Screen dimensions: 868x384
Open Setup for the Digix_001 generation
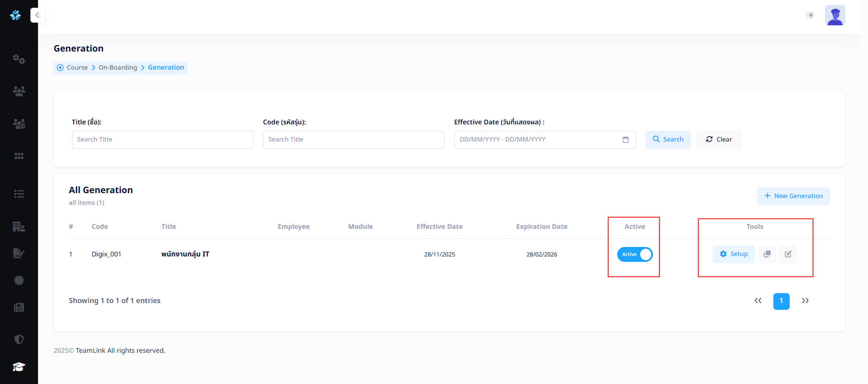[734, 254]
